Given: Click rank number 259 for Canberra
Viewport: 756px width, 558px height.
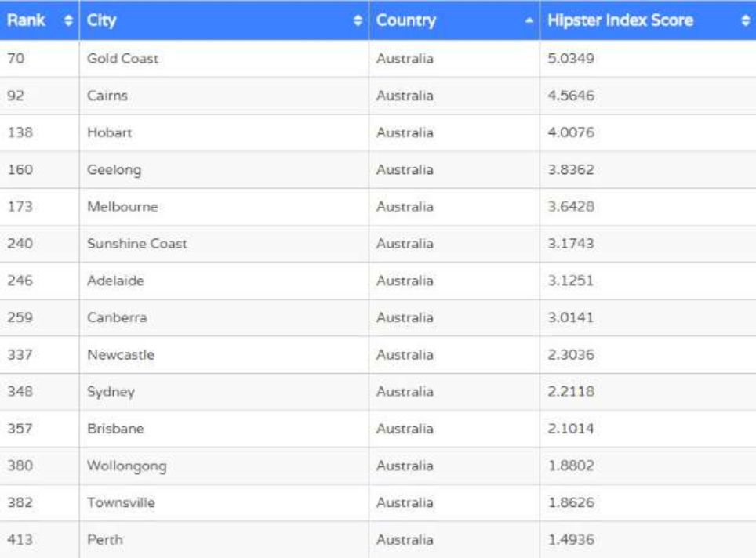Looking at the screenshot, I should [x=20, y=318].
